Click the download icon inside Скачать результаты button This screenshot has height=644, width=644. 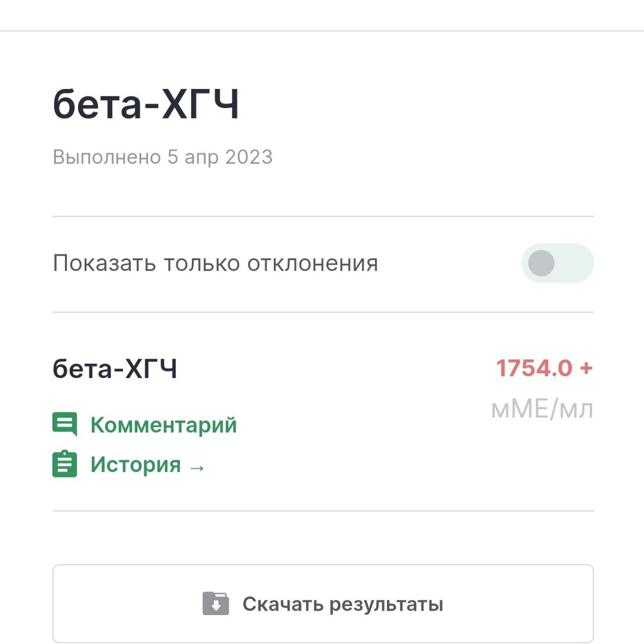217,604
